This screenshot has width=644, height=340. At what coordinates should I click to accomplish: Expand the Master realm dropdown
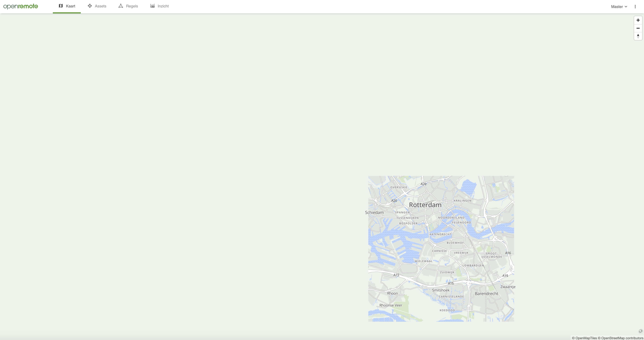[619, 7]
